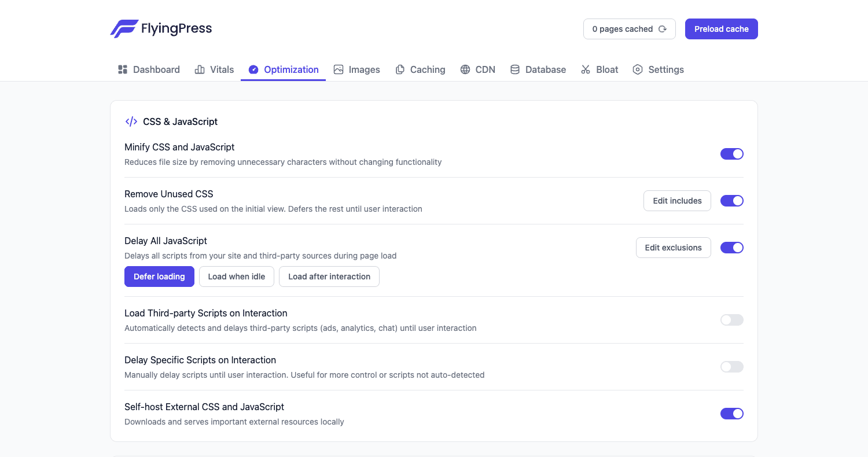868x457 pixels.
Task: Open the Dashboard tab
Action: (x=149, y=69)
